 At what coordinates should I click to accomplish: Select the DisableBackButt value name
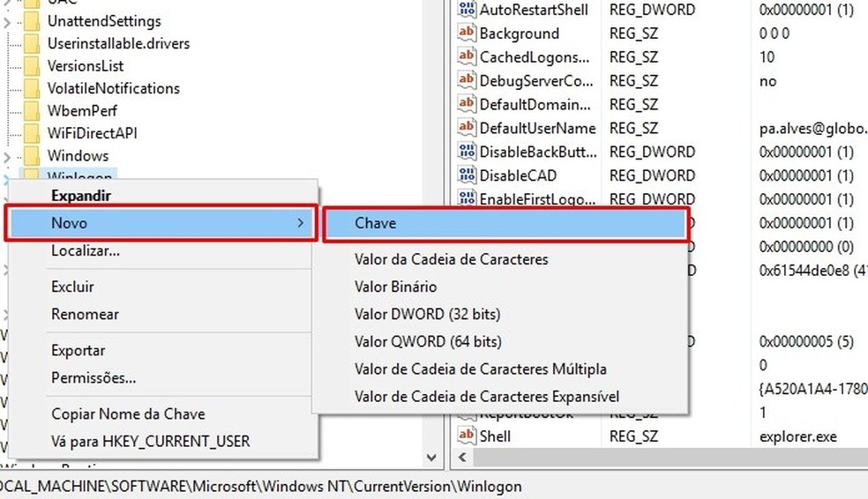538,152
